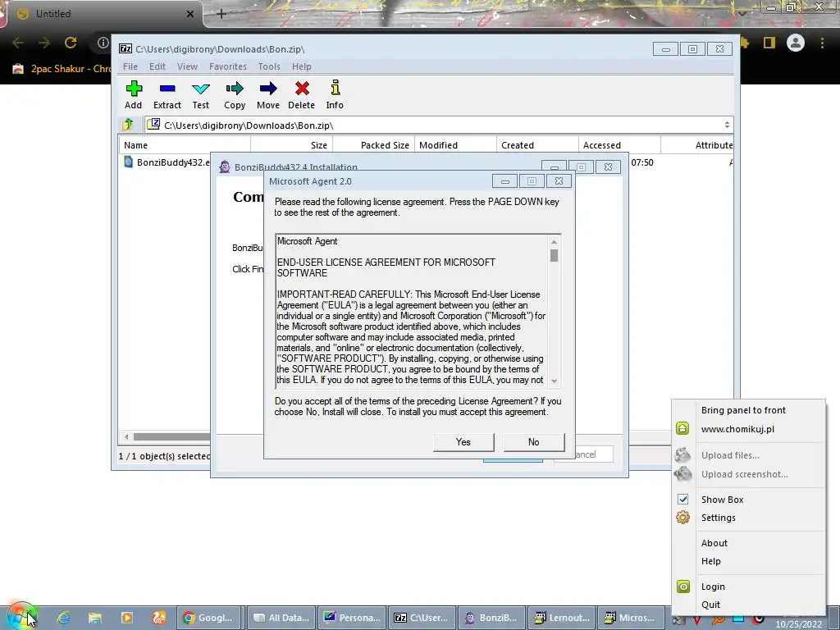The height and width of the screenshot is (630, 840).
Task: Sort by the Packed Size column
Action: point(373,145)
